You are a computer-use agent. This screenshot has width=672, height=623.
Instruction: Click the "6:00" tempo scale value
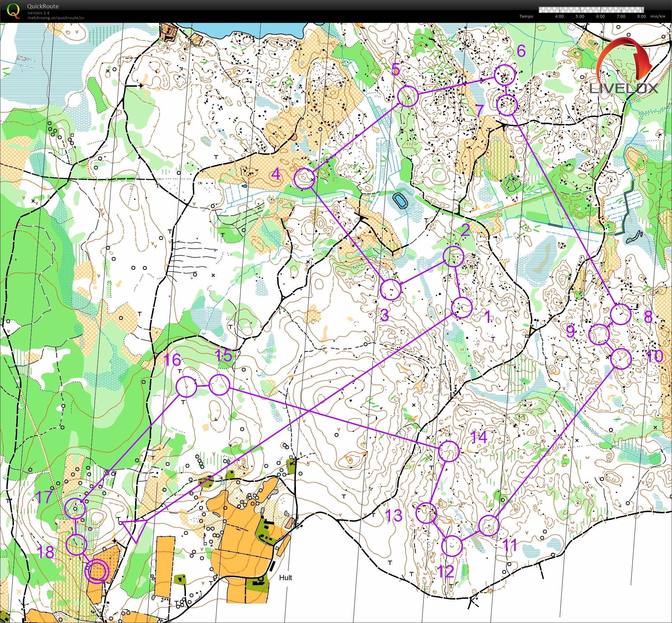[600, 16]
